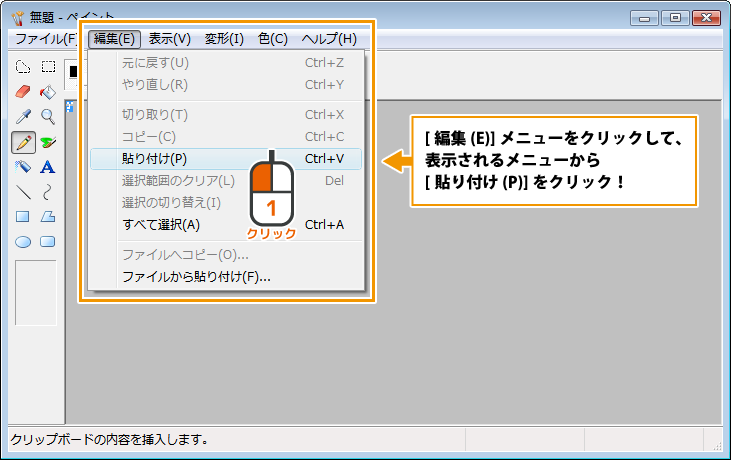Screen dimensions: 731x460
Task: Choose 貼り付け(P) from the Edit menu
Action: pyautogui.click(x=226, y=159)
